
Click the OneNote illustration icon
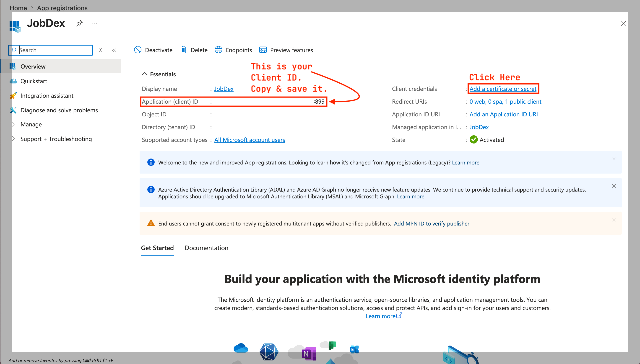309,354
